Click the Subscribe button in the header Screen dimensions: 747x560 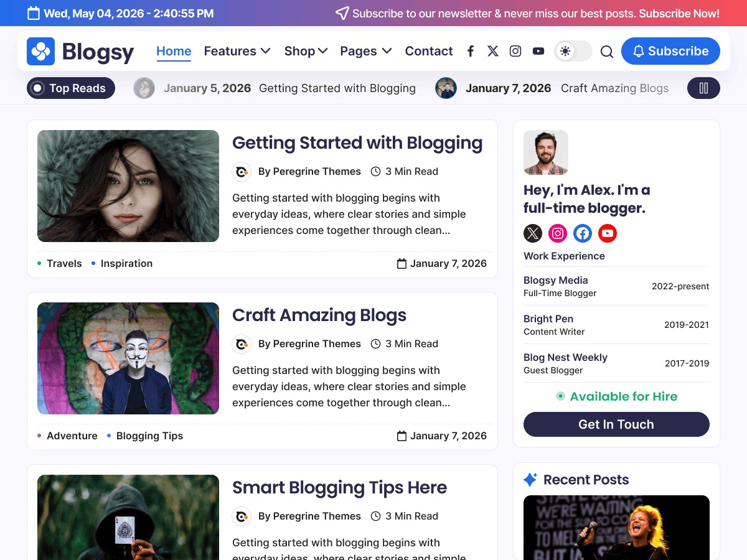click(x=670, y=51)
